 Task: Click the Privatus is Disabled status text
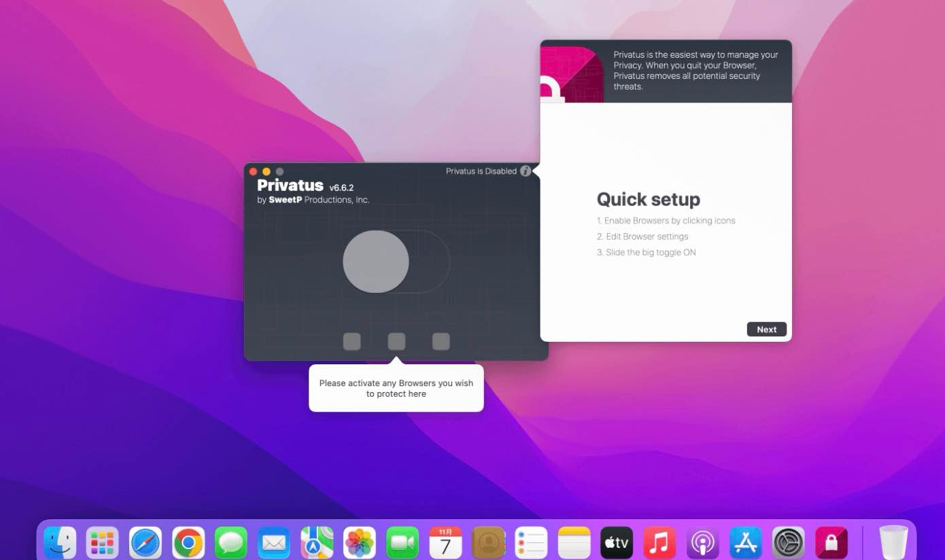point(481,171)
